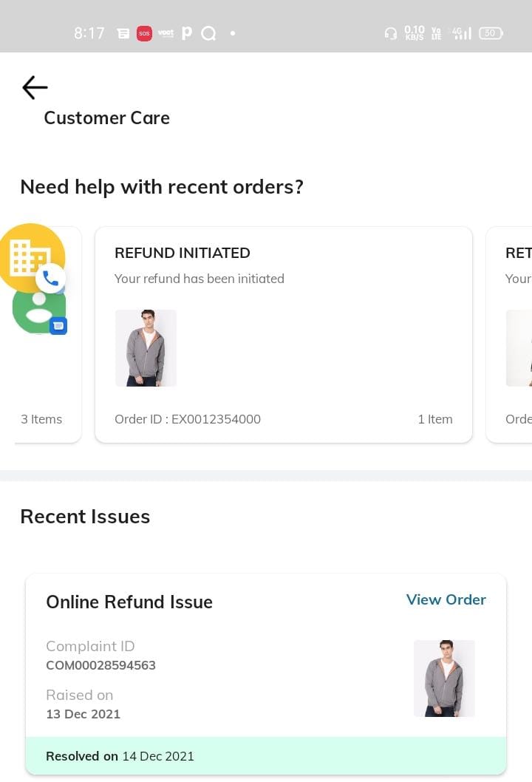
Task: Select the jacket thumbnail in Recent Issues
Action: click(444, 679)
